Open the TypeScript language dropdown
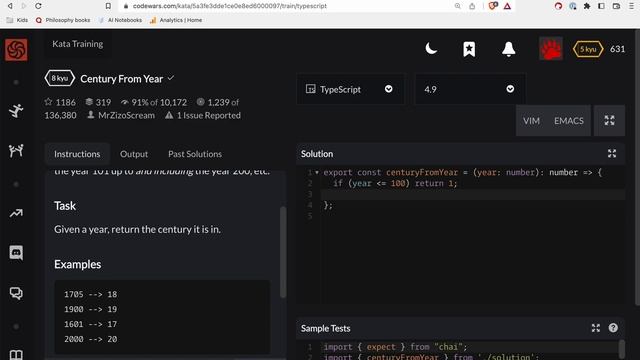Image resolution: width=640 pixels, height=360 pixels. 350,89
